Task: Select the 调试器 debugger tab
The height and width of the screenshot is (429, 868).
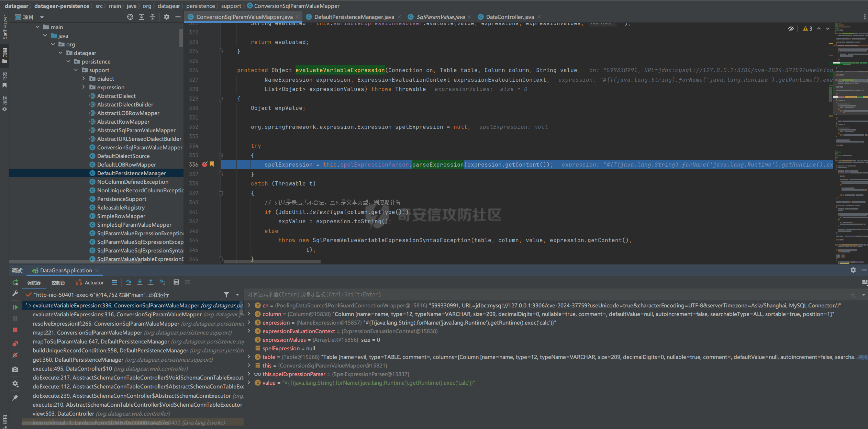Action: (x=34, y=283)
